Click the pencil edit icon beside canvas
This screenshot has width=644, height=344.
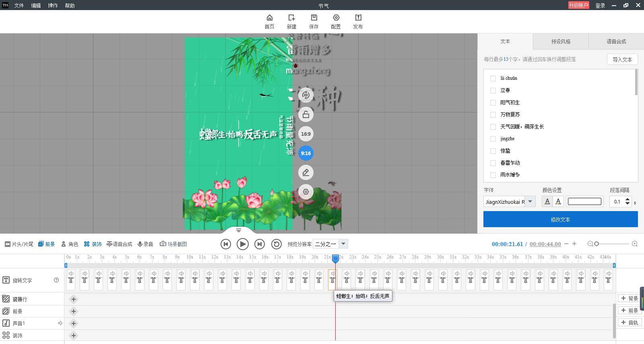point(306,172)
